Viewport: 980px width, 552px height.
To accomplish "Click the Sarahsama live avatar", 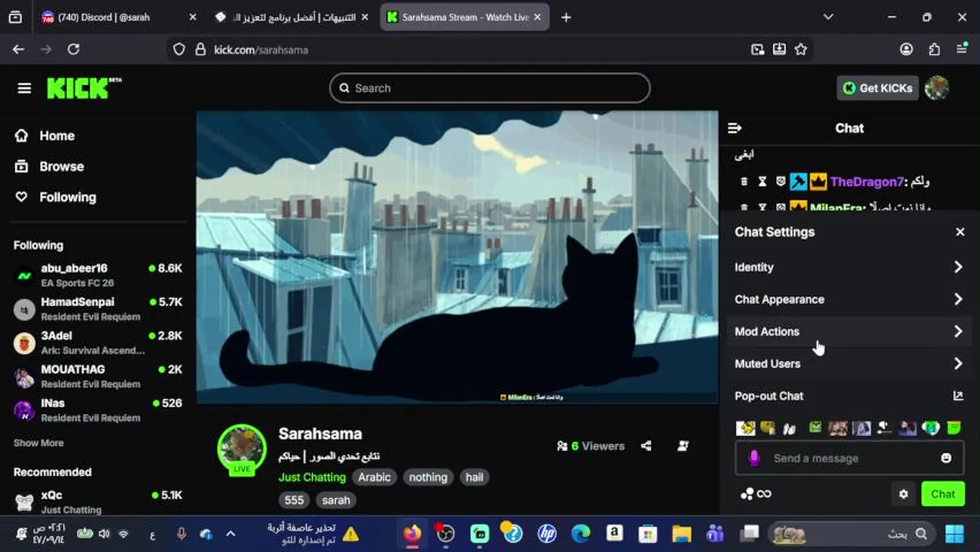I will coord(242,449).
